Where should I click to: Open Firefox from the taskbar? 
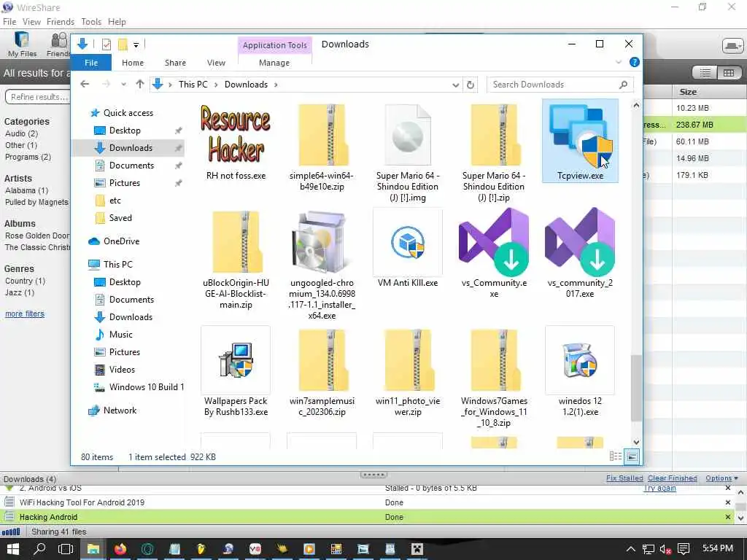[x=120, y=549]
